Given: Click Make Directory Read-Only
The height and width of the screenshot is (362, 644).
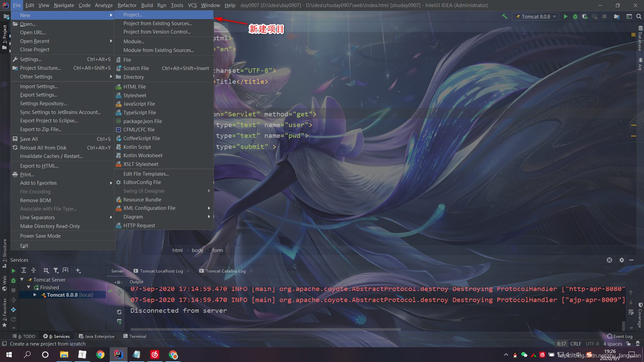Looking at the screenshot, I should (x=63, y=226).
